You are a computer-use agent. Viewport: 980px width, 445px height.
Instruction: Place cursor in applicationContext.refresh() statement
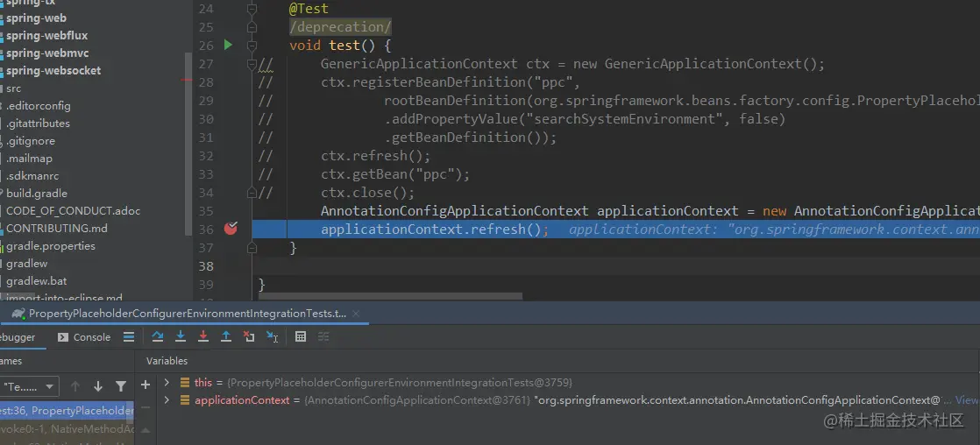point(435,230)
